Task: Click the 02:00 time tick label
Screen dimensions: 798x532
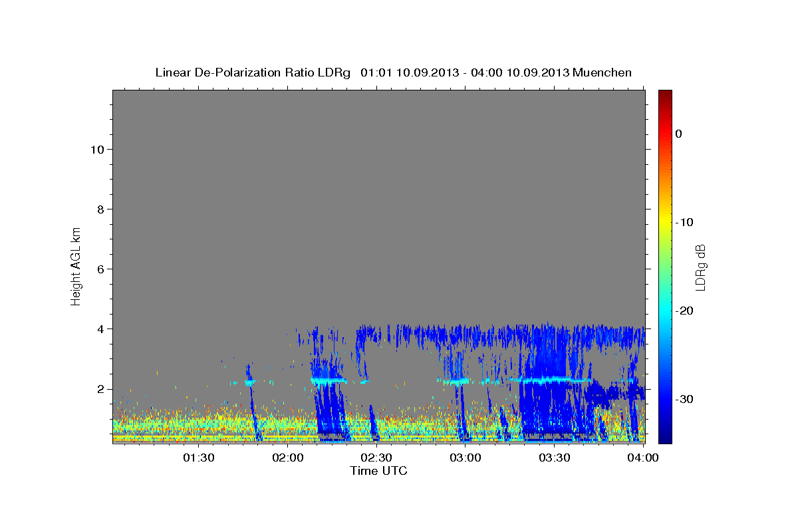Action: [288, 458]
